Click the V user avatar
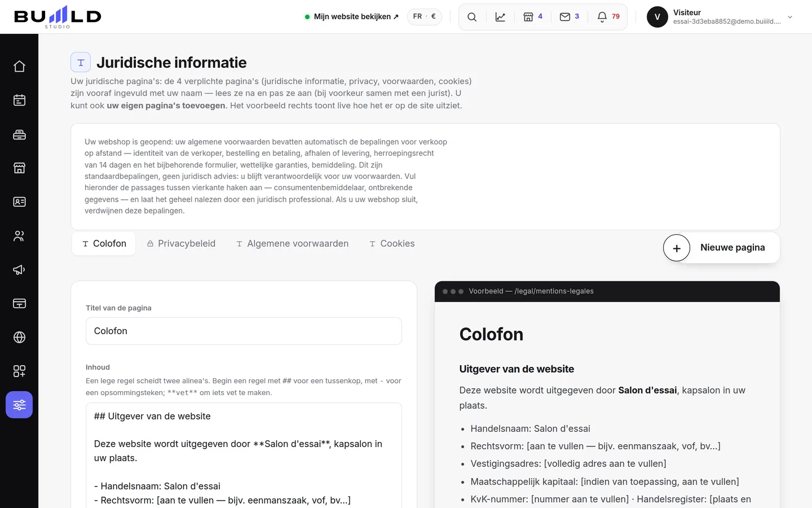 click(x=657, y=17)
